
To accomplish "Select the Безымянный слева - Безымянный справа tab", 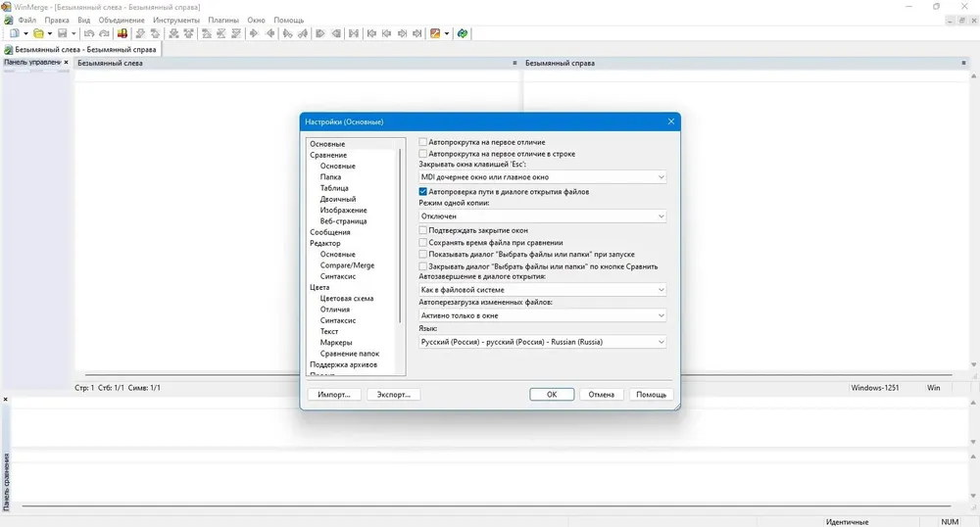I will point(80,49).
